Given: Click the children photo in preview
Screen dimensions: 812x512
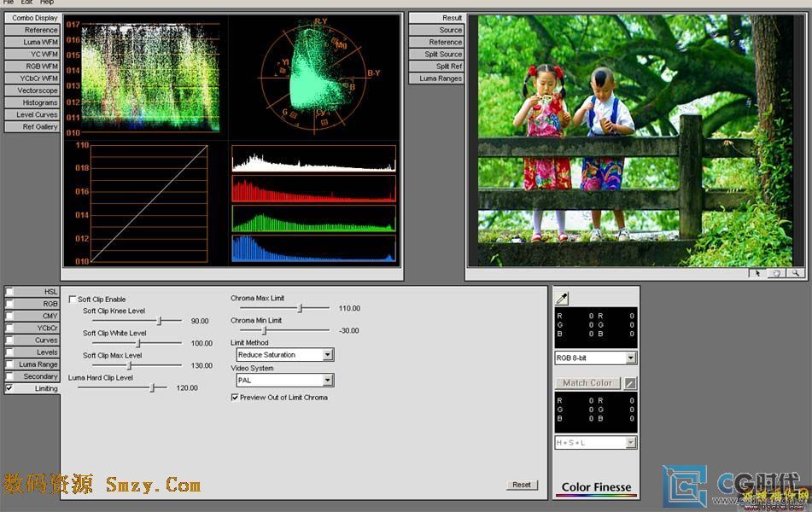Looking at the screenshot, I should (x=635, y=140).
